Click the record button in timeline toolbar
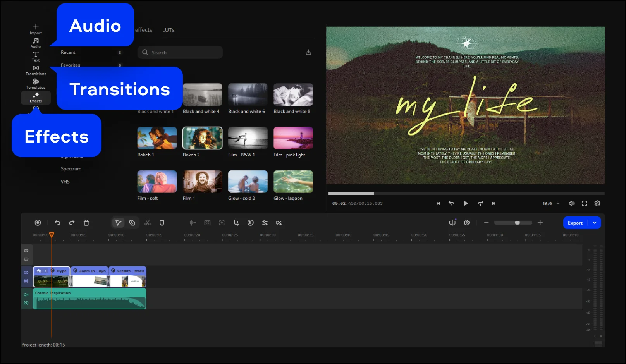The height and width of the screenshot is (364, 626). coord(38,223)
